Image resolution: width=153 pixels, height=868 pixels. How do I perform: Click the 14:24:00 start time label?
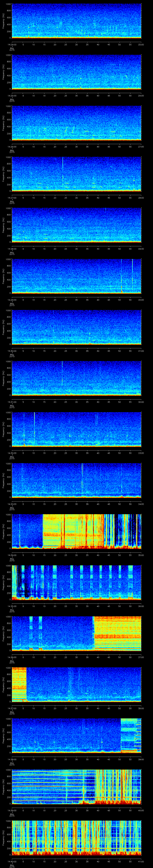[x=12, y=44]
